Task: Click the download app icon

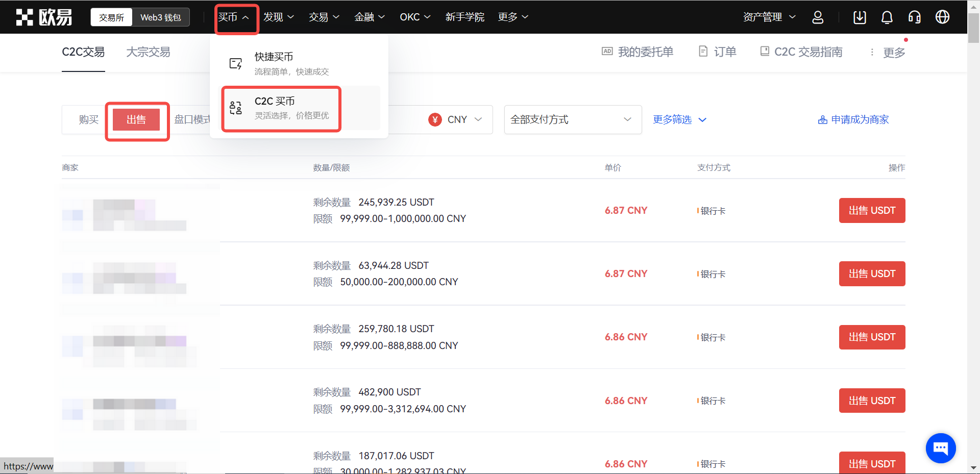Action: [860, 17]
